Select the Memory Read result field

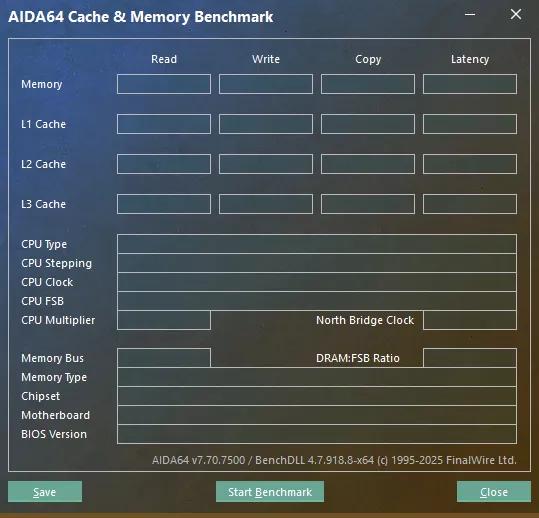[164, 84]
